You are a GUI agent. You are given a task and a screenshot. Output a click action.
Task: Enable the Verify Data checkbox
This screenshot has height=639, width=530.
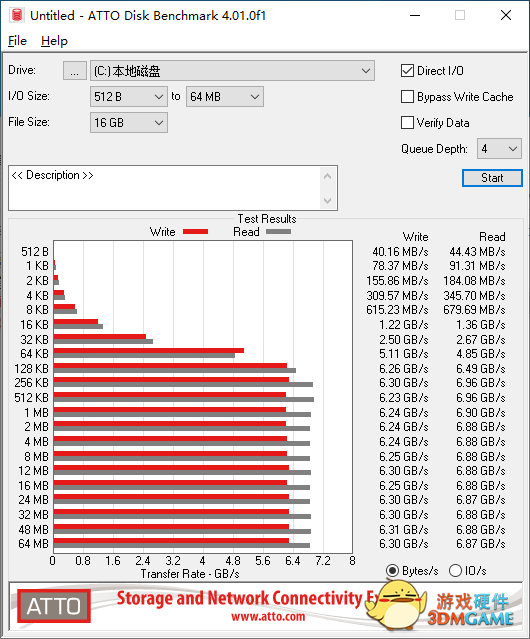click(407, 123)
